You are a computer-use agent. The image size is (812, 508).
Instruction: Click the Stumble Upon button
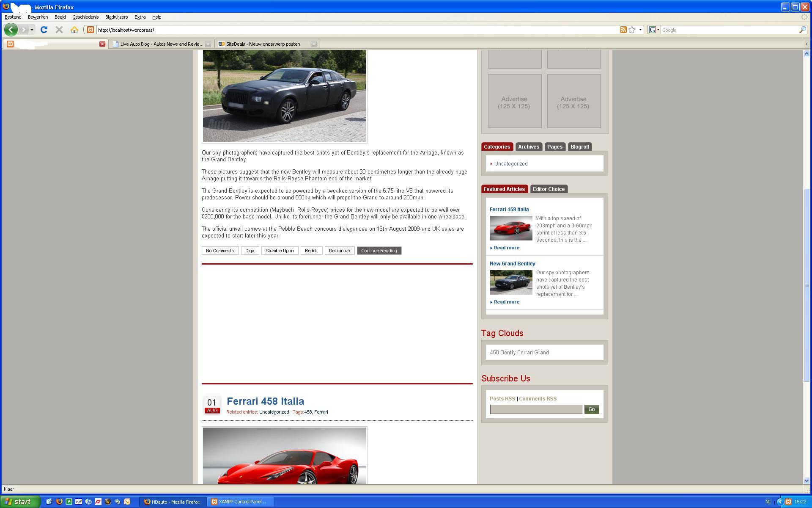pyautogui.click(x=280, y=251)
